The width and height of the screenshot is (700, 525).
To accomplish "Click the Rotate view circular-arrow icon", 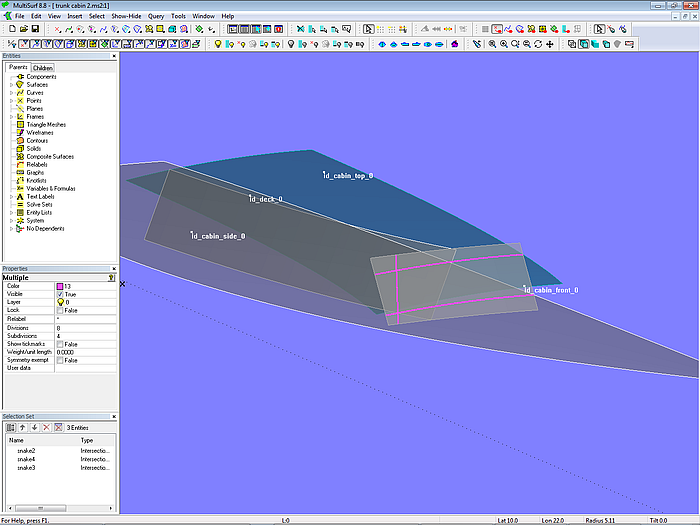I will click(538, 44).
